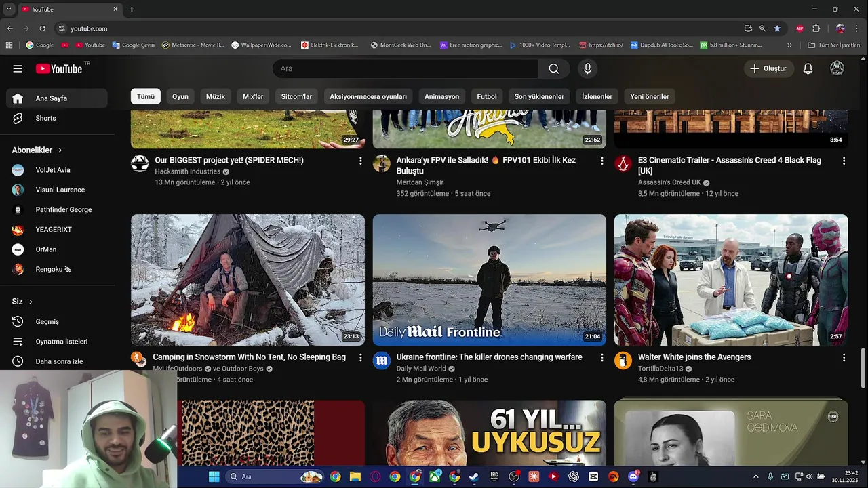
Task: Click the Oluştur create button
Action: point(769,68)
